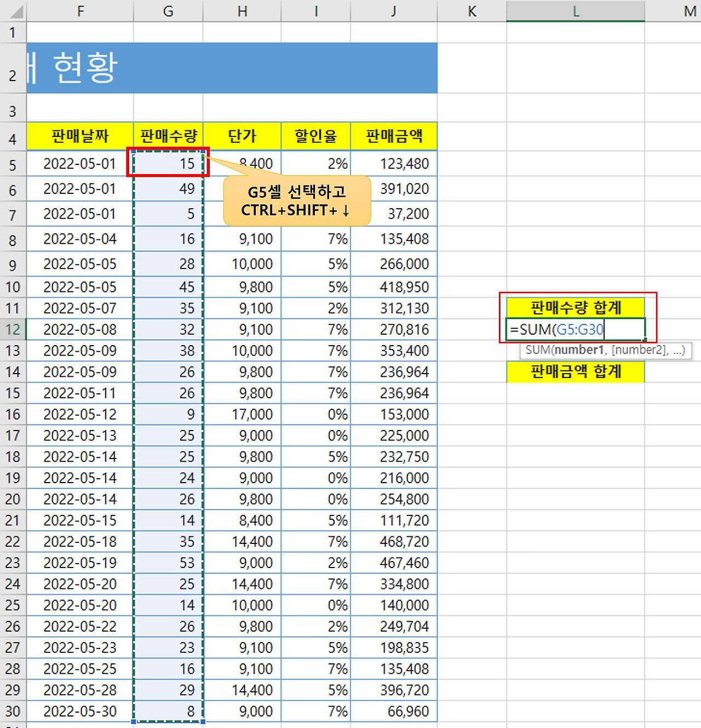Click the =SUM(G5:G30 formula cell
Image resolution: width=701 pixels, height=728 pixels.
point(576,329)
